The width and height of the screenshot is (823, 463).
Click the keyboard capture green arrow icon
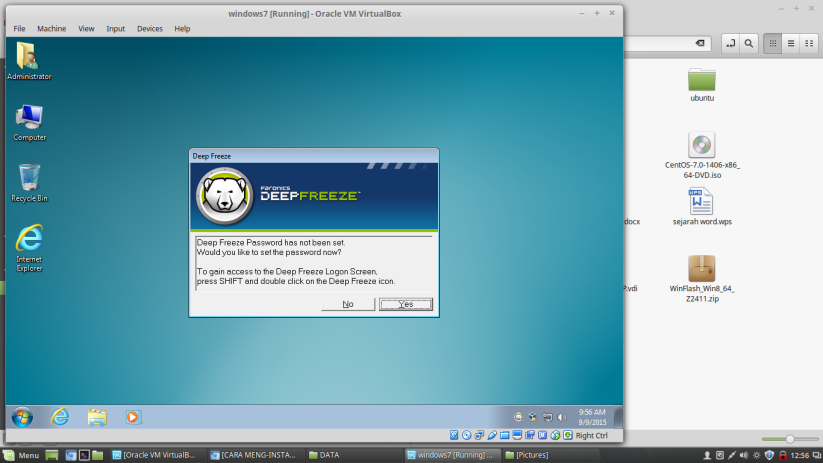(567, 435)
